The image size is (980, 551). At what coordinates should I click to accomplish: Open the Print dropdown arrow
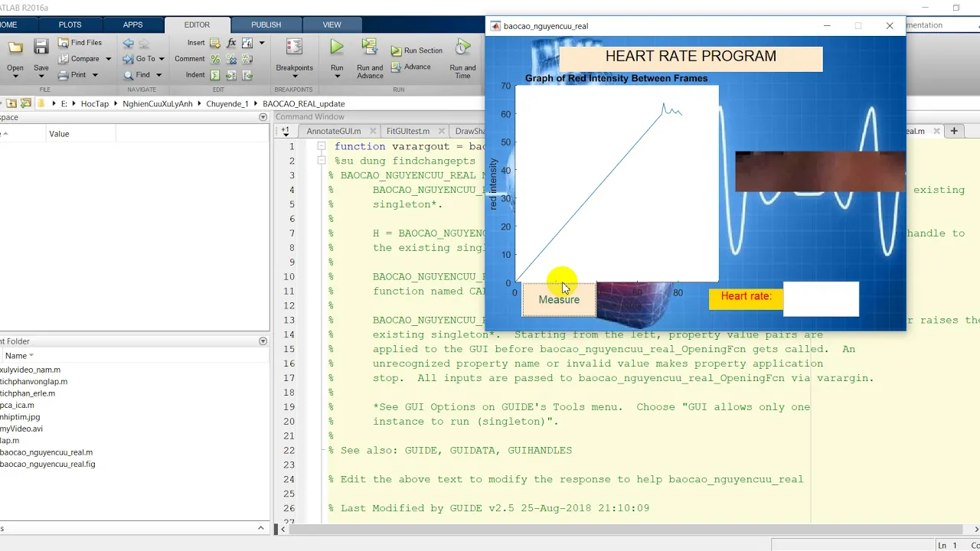click(x=95, y=75)
